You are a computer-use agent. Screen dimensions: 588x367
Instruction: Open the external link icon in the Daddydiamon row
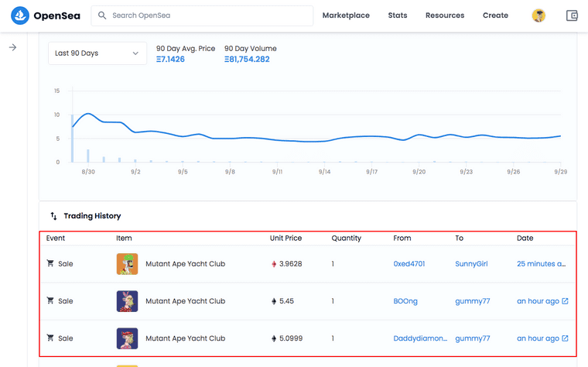(565, 338)
